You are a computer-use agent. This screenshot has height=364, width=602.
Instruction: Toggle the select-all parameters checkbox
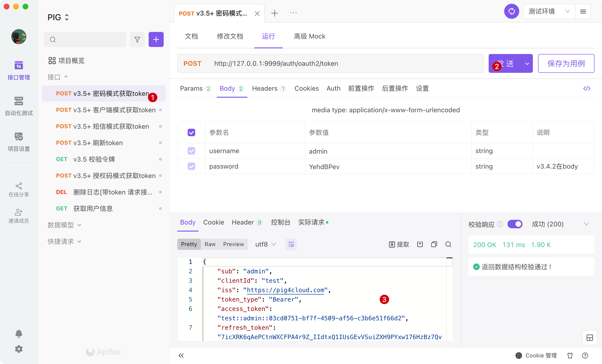pyautogui.click(x=191, y=132)
